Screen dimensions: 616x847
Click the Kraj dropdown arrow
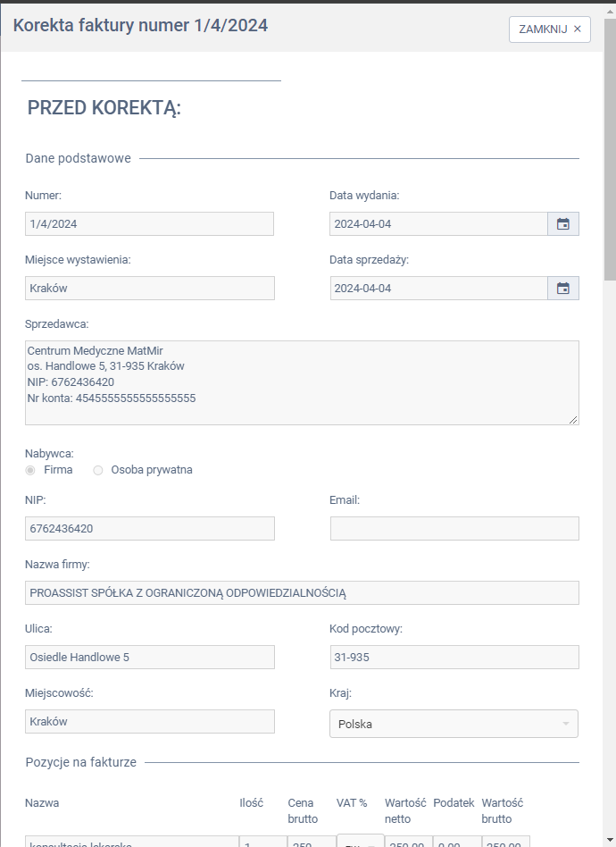click(566, 724)
